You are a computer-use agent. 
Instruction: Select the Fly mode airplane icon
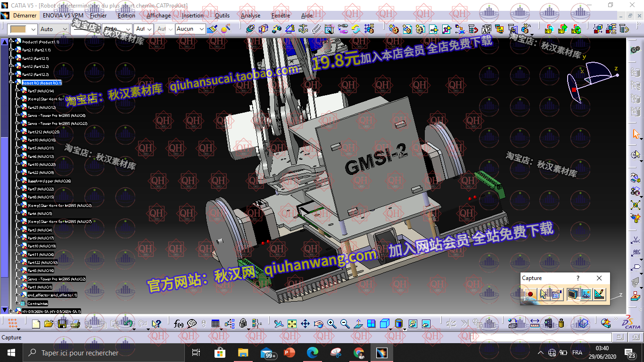pos(279,324)
